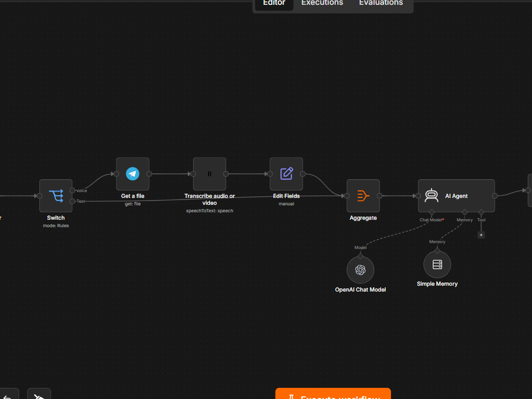Open the Edit Fields node
532x399 pixels.
286,174
